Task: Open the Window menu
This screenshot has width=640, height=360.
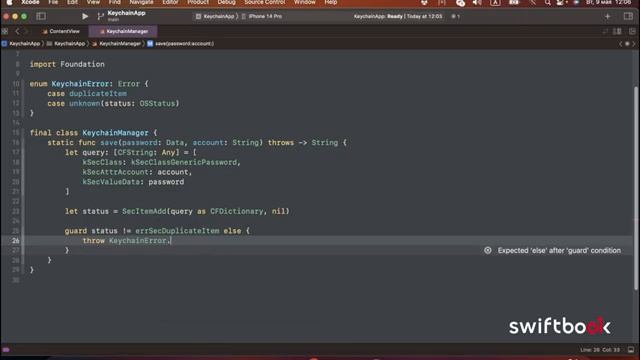Action: pos(304,2)
